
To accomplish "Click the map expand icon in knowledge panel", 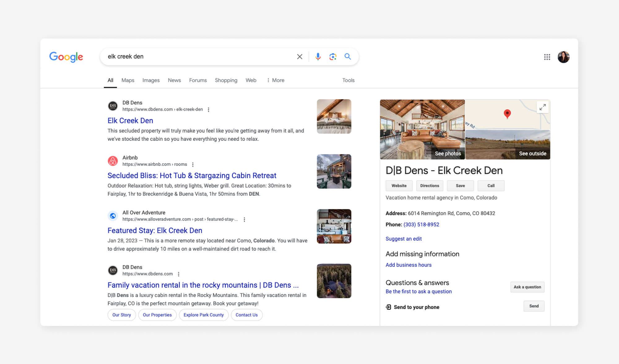I will coord(543,107).
